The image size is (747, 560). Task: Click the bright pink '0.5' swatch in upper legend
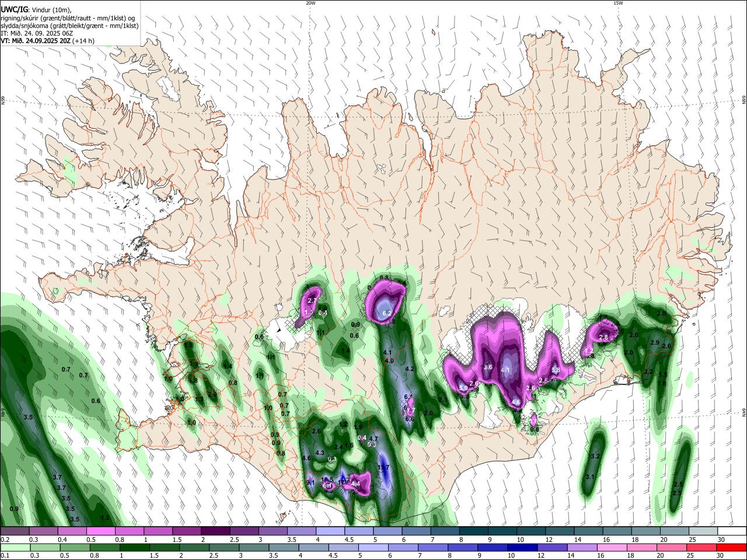100,531
